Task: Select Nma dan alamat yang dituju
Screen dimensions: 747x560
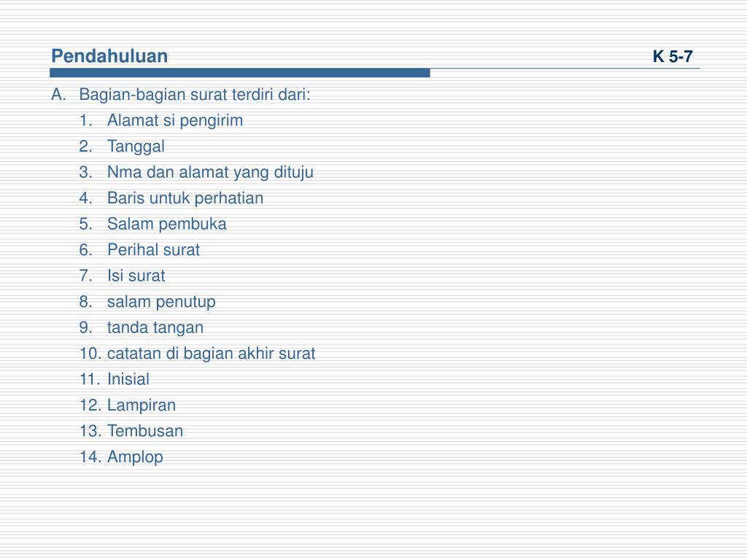Action: tap(210, 172)
